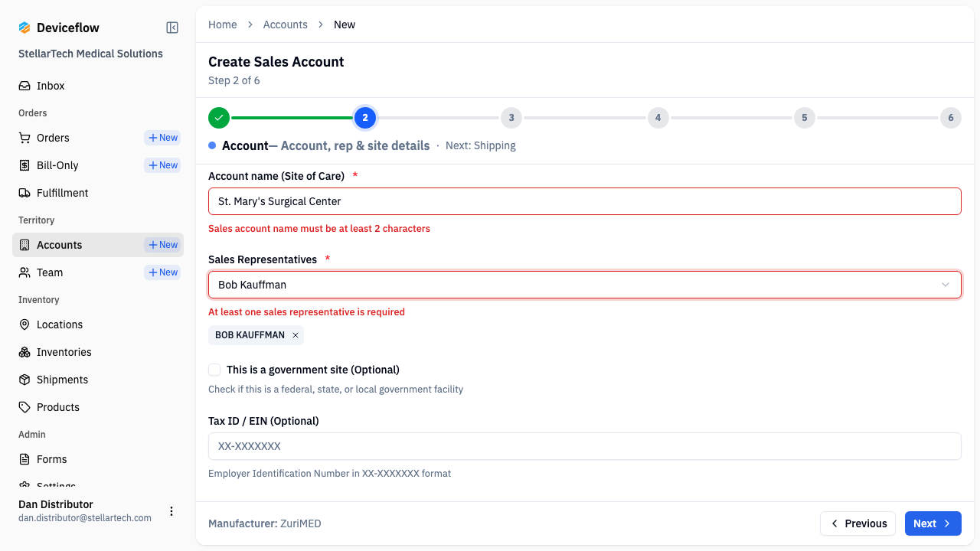Open Products in sidebar

[x=98, y=407]
